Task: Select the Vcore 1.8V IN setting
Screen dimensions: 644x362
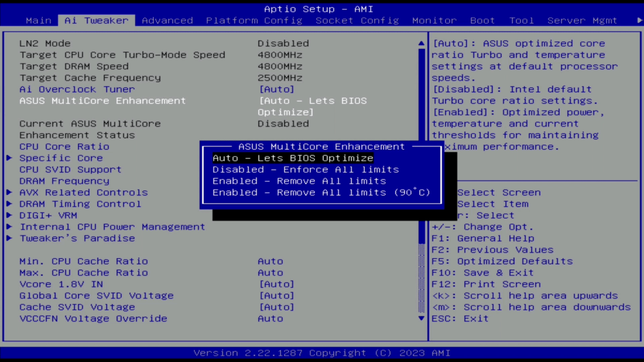Action: coord(61,284)
